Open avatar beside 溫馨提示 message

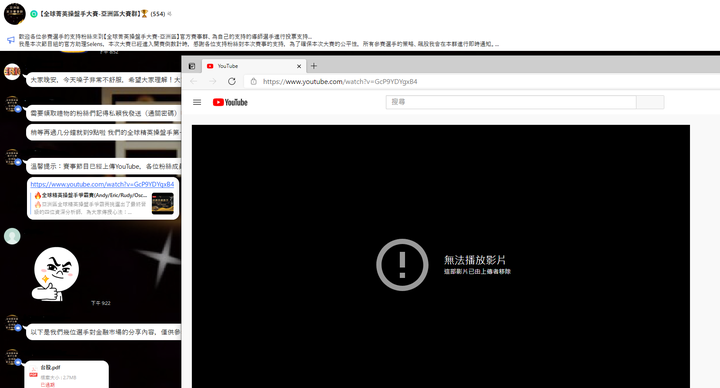point(12,157)
